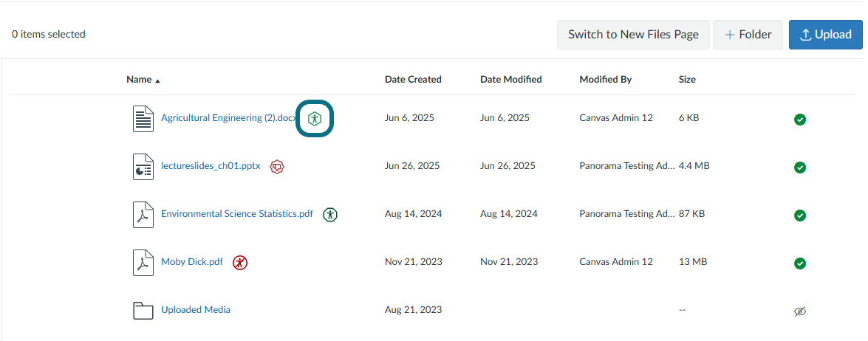This screenshot has width=868, height=341.
Task: Open accessibility score icon for Agricultural Engineering (2).docx
Action: click(x=315, y=117)
